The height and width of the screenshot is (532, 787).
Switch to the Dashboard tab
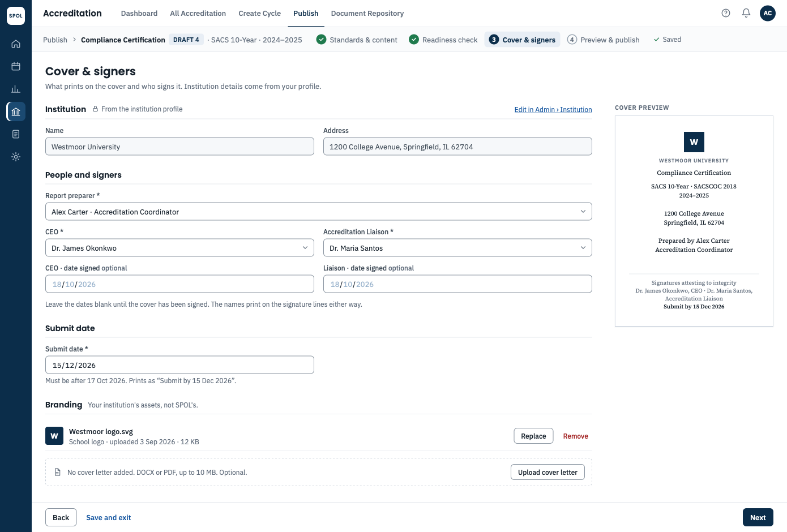click(x=139, y=13)
